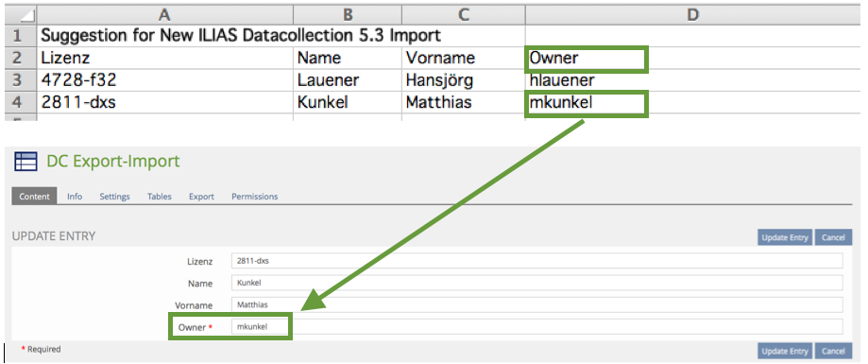Open the Settings tab
This screenshot has height=364, width=868.
coord(114,196)
